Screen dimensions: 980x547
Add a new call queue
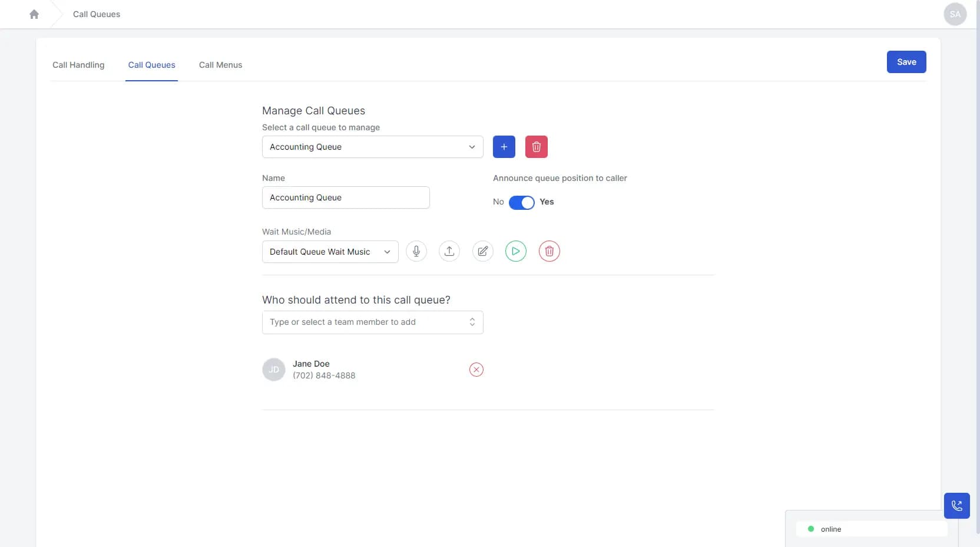(x=504, y=147)
